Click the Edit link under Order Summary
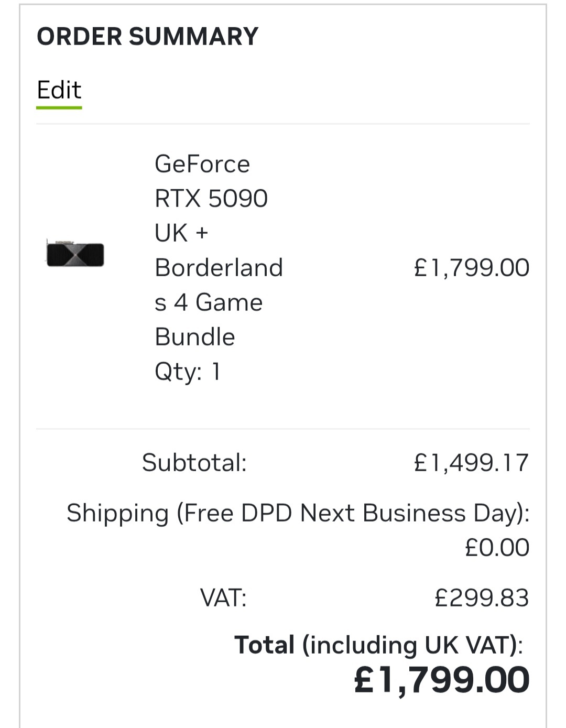The width and height of the screenshot is (566, 728). click(59, 90)
